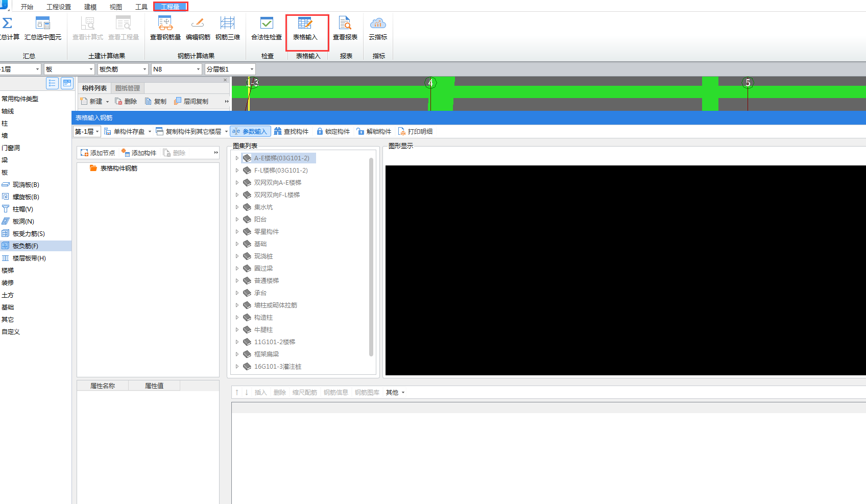Image resolution: width=866 pixels, height=504 pixels.
Task: Select 阳台 in atlas list
Action: coord(260,219)
